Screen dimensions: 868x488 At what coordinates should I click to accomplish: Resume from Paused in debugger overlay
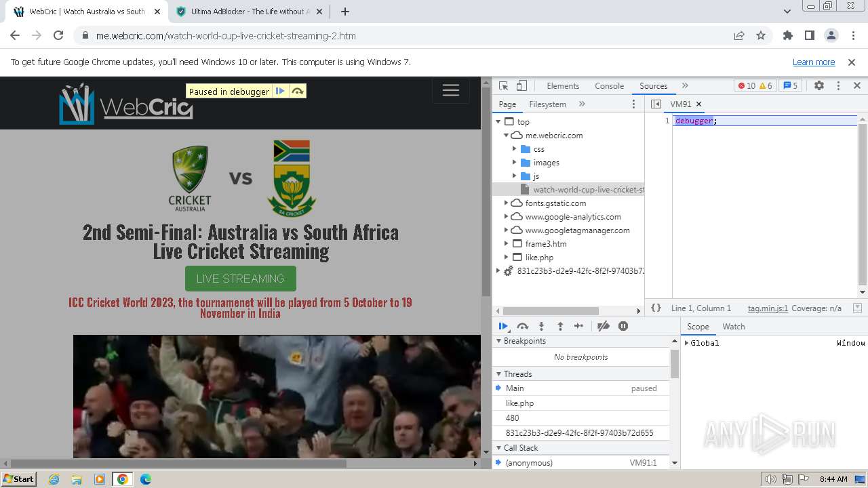pyautogui.click(x=280, y=91)
